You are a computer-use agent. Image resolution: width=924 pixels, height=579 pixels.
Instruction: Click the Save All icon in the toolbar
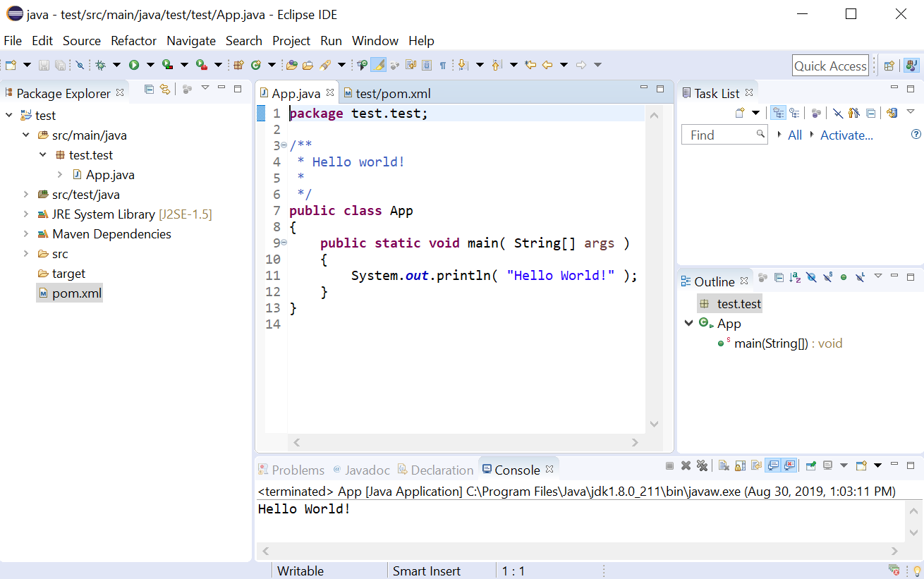pyautogui.click(x=61, y=64)
